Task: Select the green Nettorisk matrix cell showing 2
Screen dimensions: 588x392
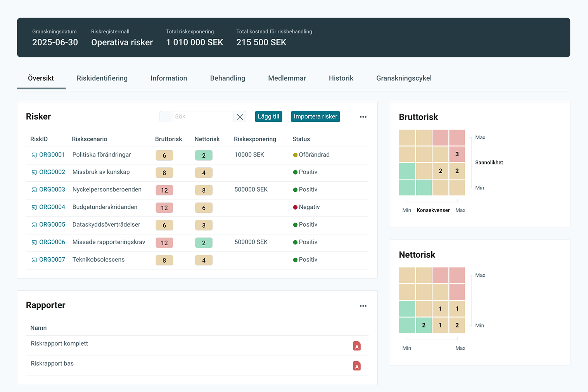Action: [424, 325]
